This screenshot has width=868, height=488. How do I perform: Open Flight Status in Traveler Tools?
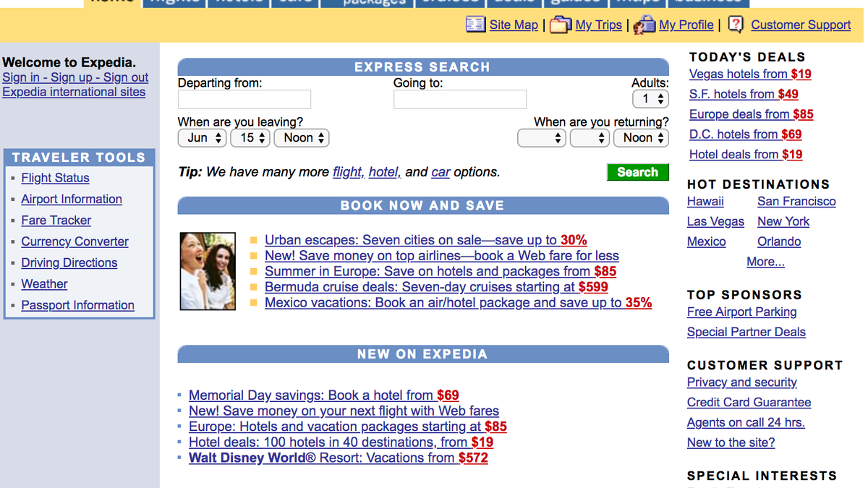point(56,178)
